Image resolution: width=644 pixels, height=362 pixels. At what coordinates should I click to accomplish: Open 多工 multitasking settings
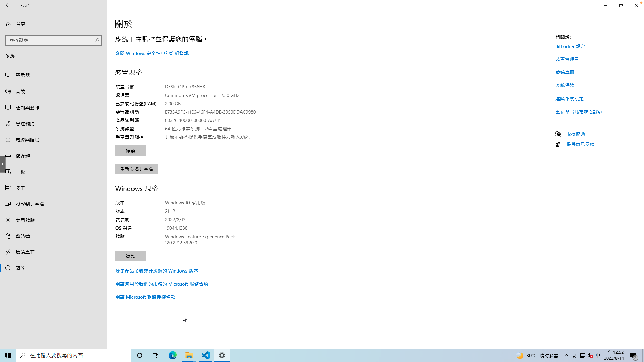click(54, 188)
